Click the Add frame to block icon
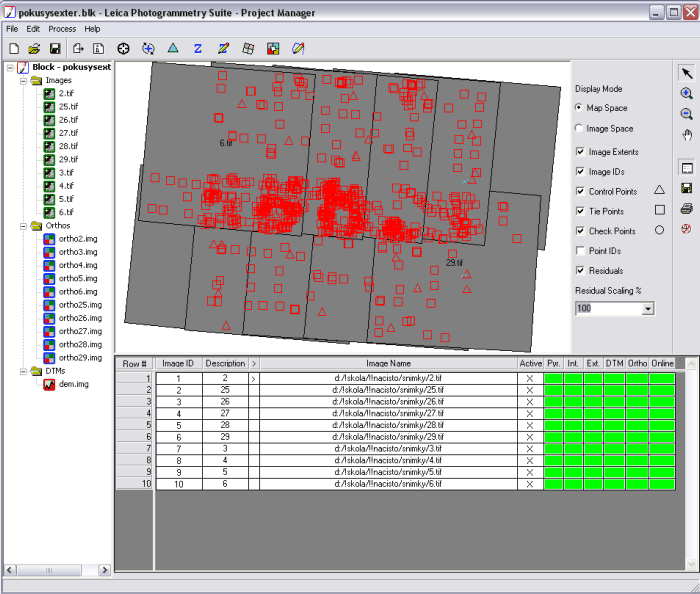The height and width of the screenshot is (594, 700). [79, 49]
